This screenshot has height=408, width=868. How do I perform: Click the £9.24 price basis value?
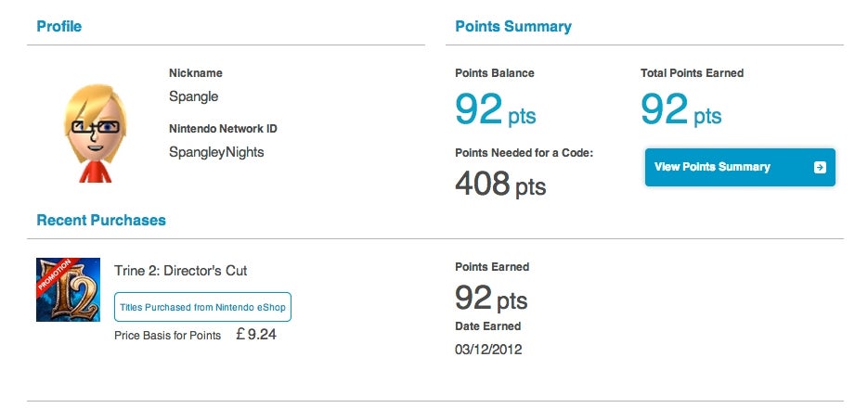(x=255, y=335)
